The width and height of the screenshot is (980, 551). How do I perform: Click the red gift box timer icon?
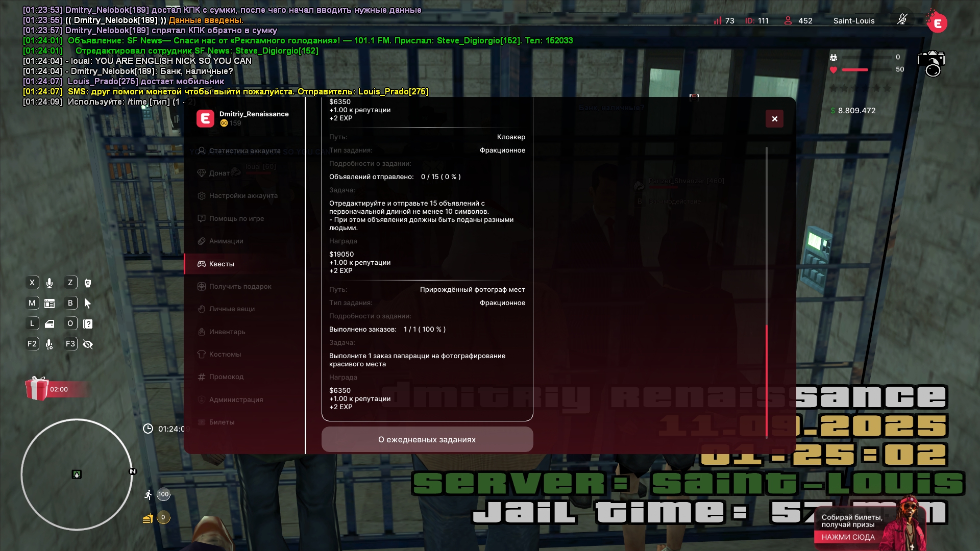37,389
